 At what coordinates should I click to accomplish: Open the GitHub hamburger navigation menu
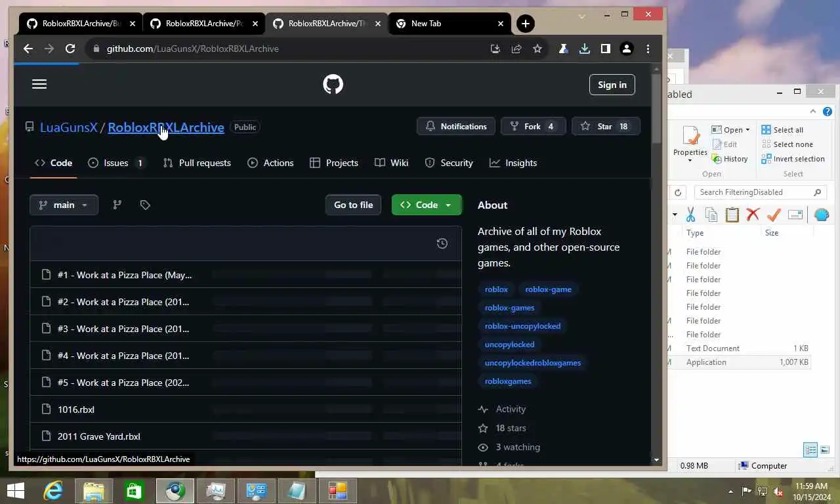point(39,84)
